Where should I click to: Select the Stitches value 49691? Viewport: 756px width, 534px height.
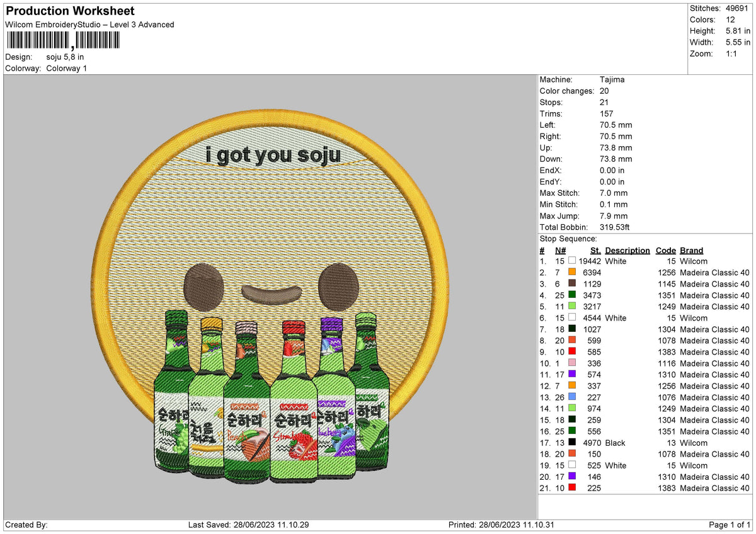pyautogui.click(x=738, y=8)
